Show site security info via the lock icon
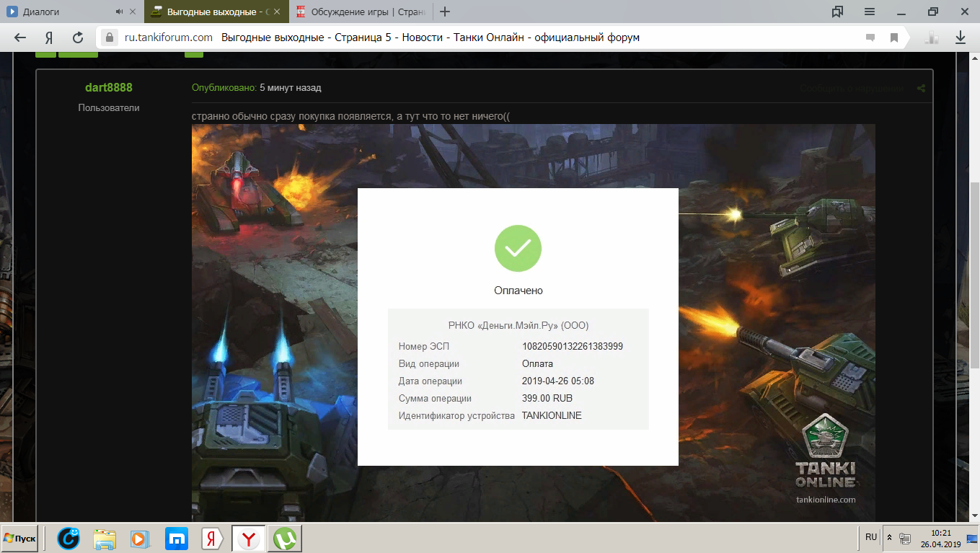 tap(110, 37)
